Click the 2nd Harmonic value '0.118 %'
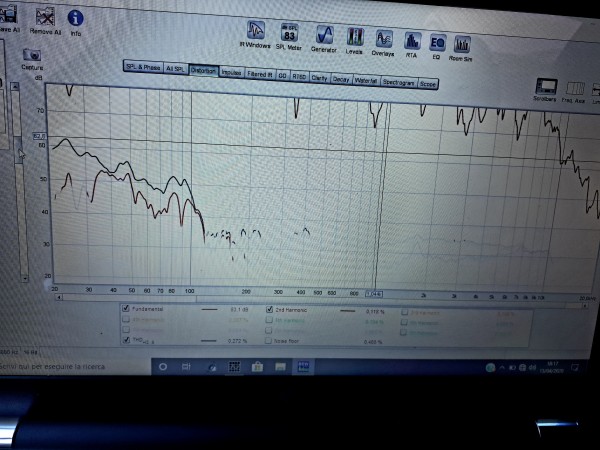600x450 pixels. (x=375, y=311)
